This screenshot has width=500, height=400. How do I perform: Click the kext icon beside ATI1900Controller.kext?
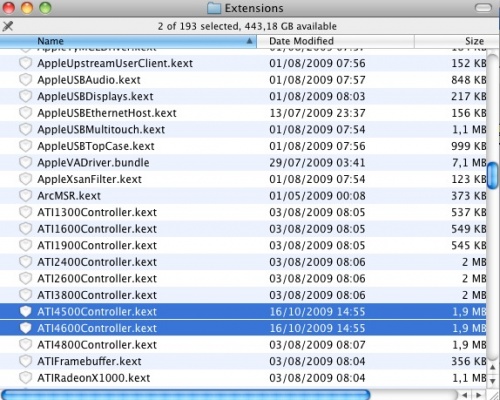coord(25,245)
